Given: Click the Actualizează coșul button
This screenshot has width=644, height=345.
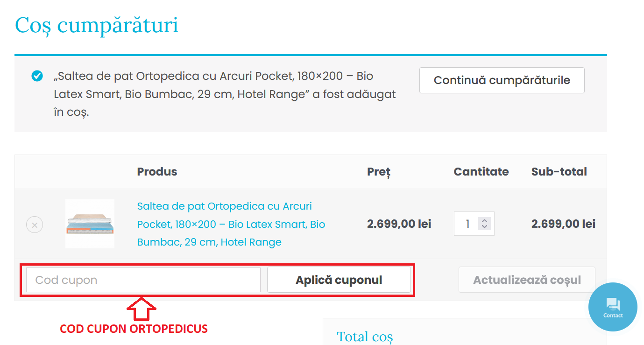Looking at the screenshot, I should (x=527, y=280).
